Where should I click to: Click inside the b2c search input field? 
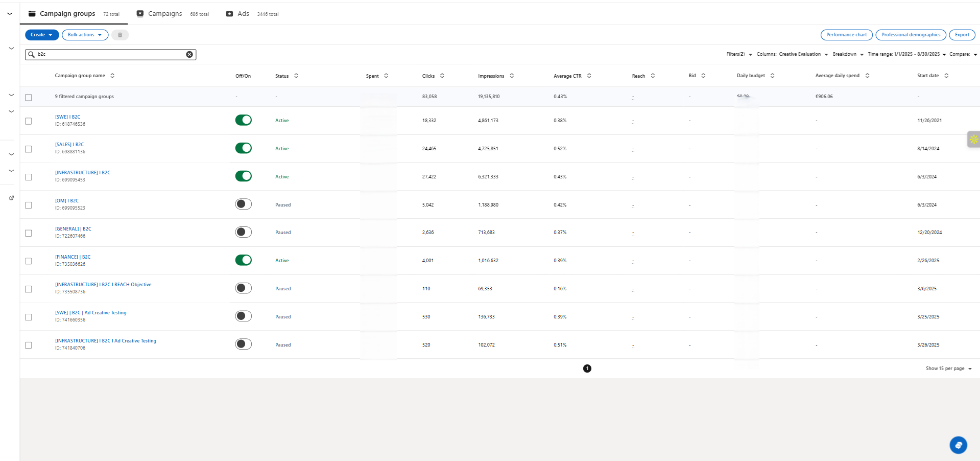pyautogui.click(x=110, y=55)
